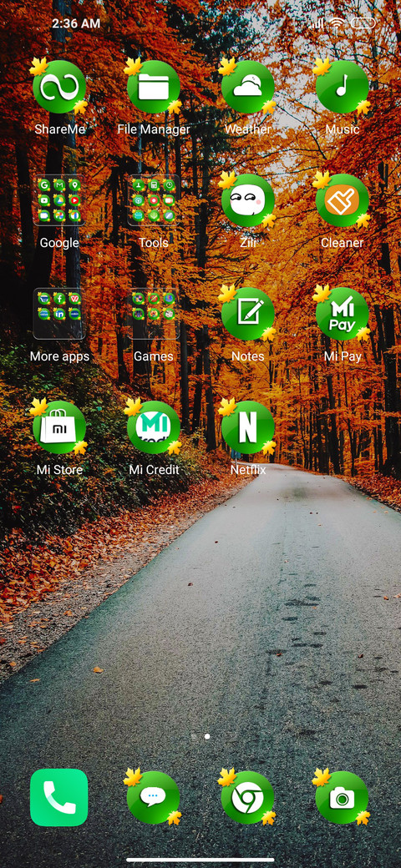
Task: Tap the "Tools" label
Action: click(154, 243)
